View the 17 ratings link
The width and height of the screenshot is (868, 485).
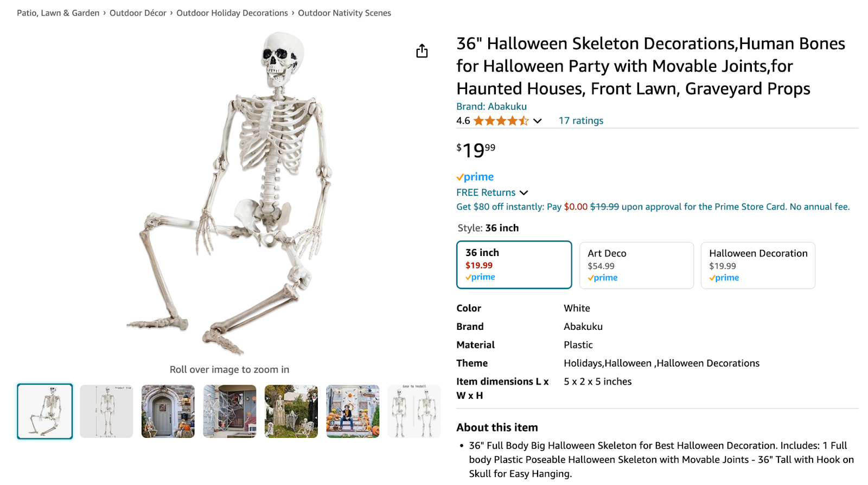click(x=580, y=120)
